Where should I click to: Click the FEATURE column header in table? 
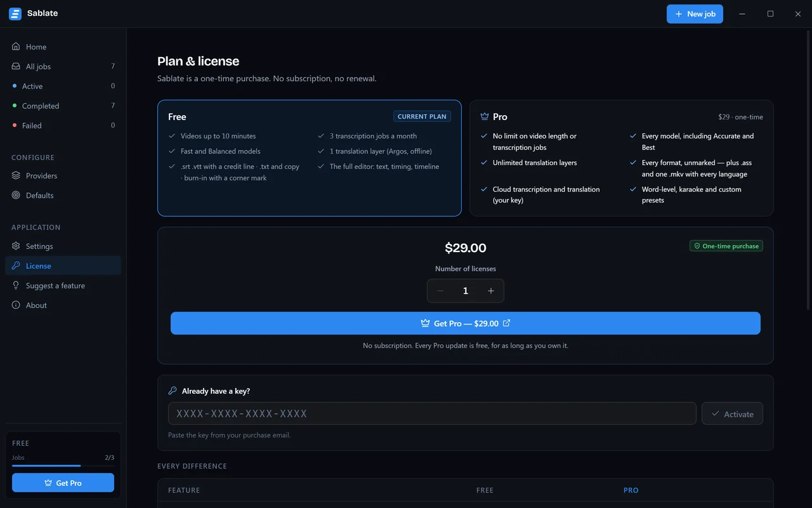tap(184, 490)
